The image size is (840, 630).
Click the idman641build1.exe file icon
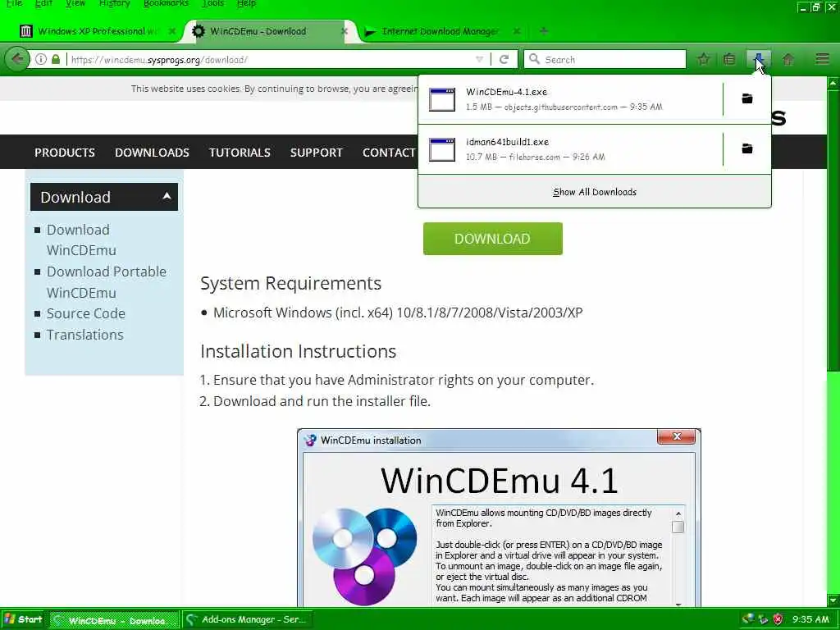coord(442,149)
